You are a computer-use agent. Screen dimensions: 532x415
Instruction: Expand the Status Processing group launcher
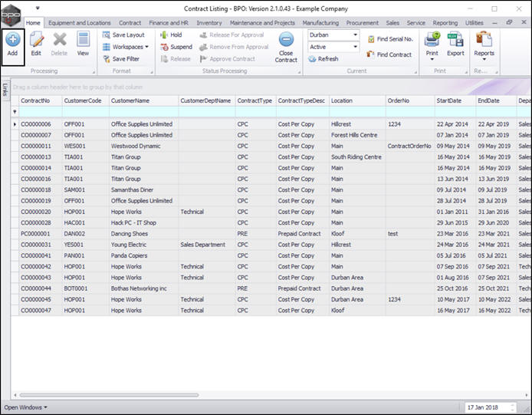299,72
